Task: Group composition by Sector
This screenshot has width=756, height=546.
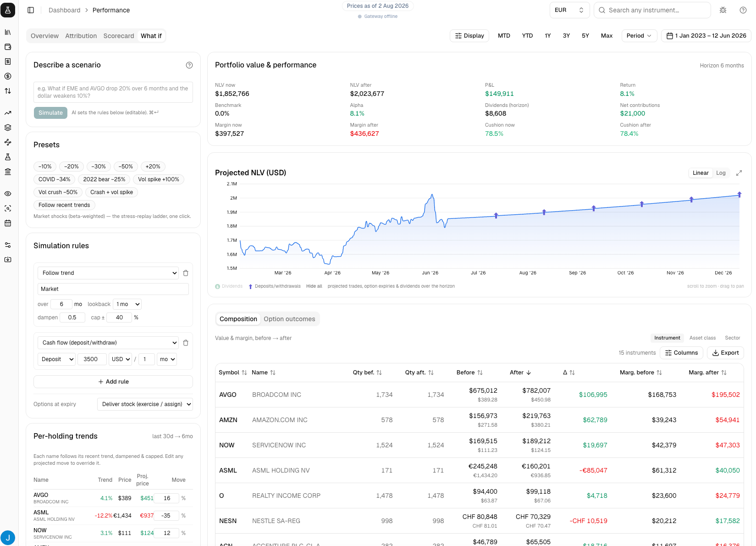Action: click(x=732, y=338)
